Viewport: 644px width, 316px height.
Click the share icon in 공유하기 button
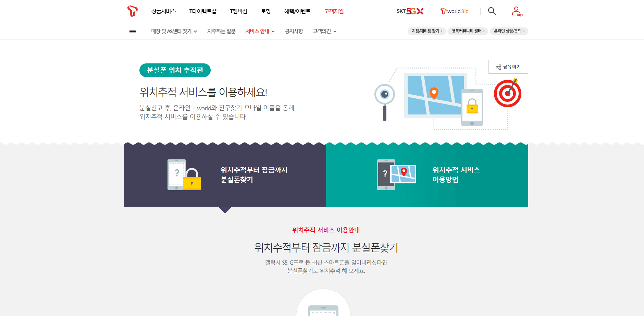pos(498,67)
